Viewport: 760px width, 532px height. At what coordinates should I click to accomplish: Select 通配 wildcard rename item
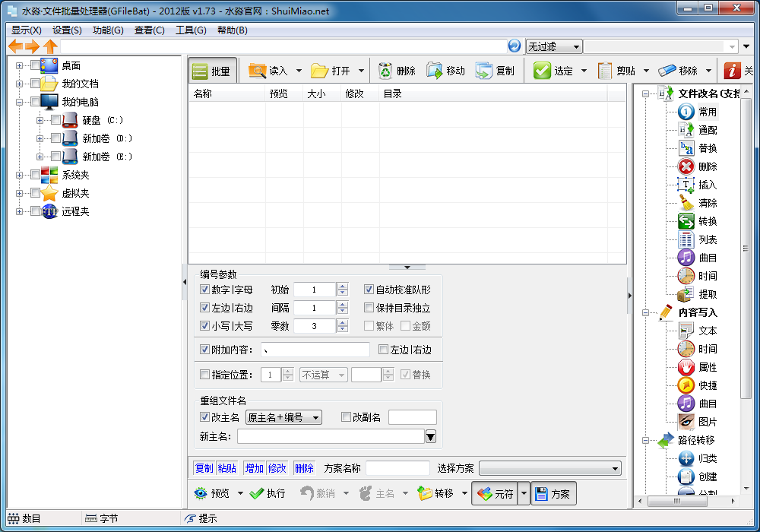[x=708, y=130]
